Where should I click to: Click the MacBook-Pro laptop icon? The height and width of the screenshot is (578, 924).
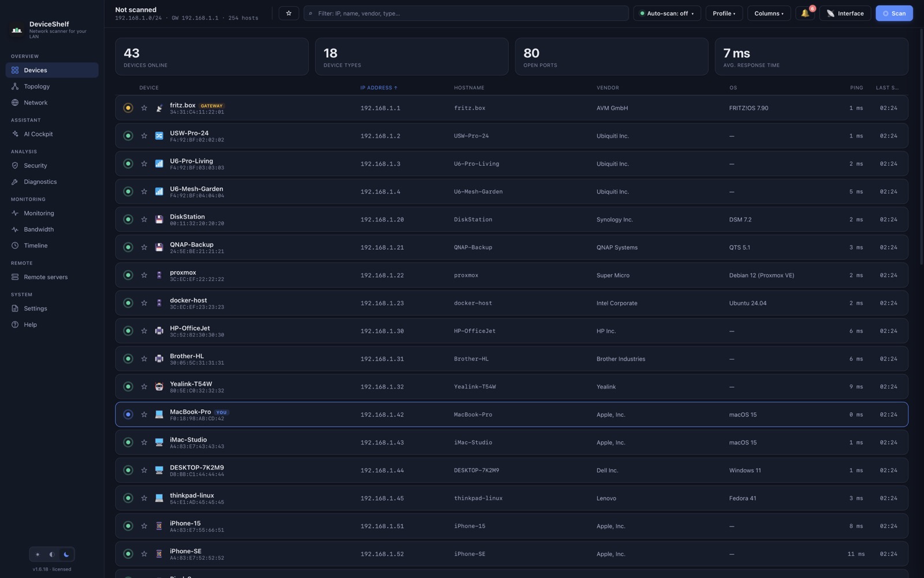[x=159, y=414]
